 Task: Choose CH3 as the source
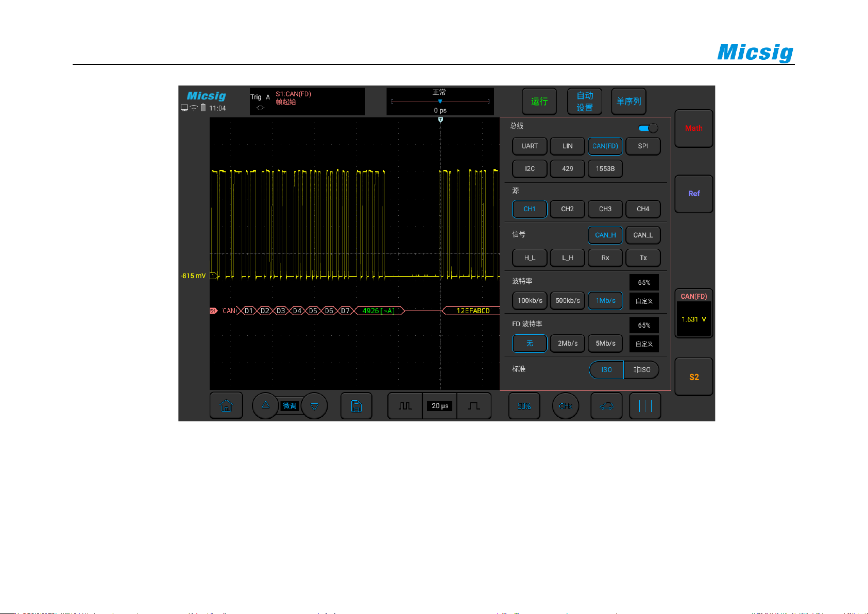pos(605,209)
